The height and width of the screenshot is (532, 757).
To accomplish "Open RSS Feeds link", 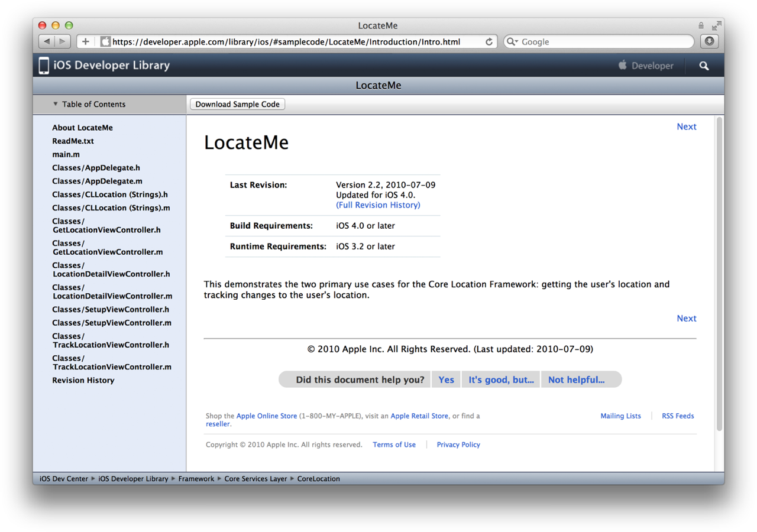I will [x=678, y=416].
